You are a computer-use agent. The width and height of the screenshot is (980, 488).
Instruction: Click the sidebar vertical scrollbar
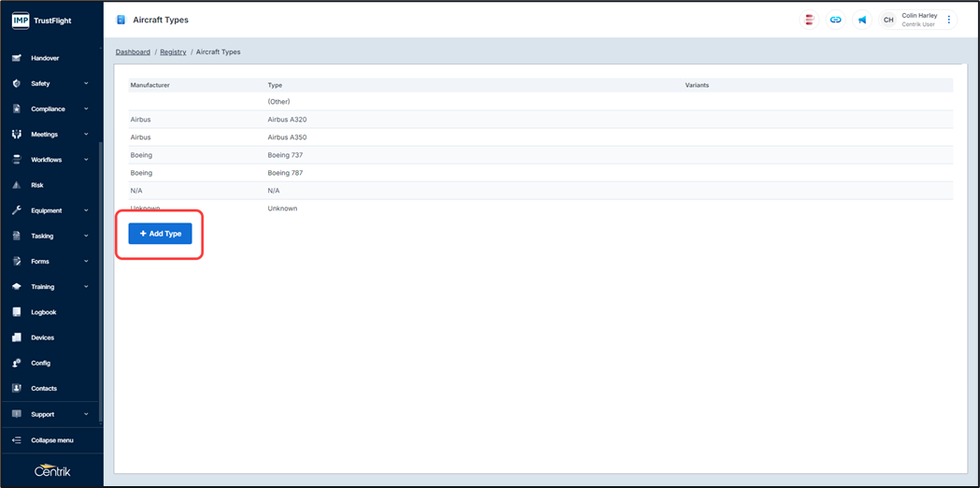pos(99,281)
